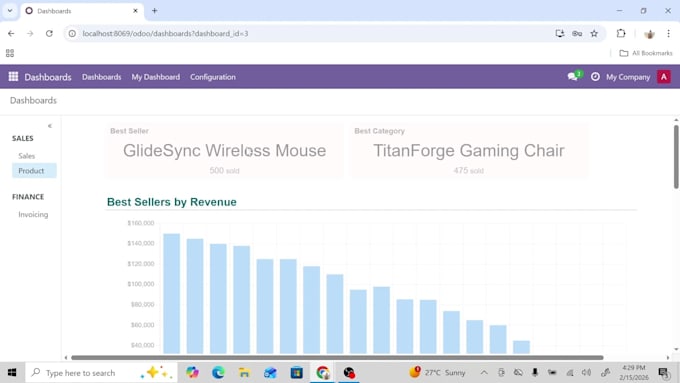This screenshot has width=680, height=383.
Task: Bookmark this page with star
Action: pos(594,33)
